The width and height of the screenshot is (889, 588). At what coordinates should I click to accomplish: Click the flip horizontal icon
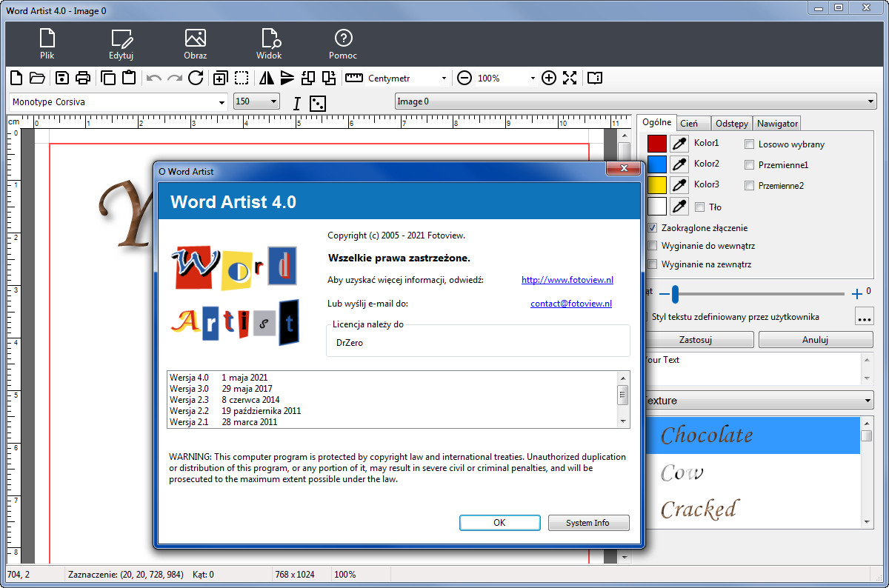tap(267, 78)
